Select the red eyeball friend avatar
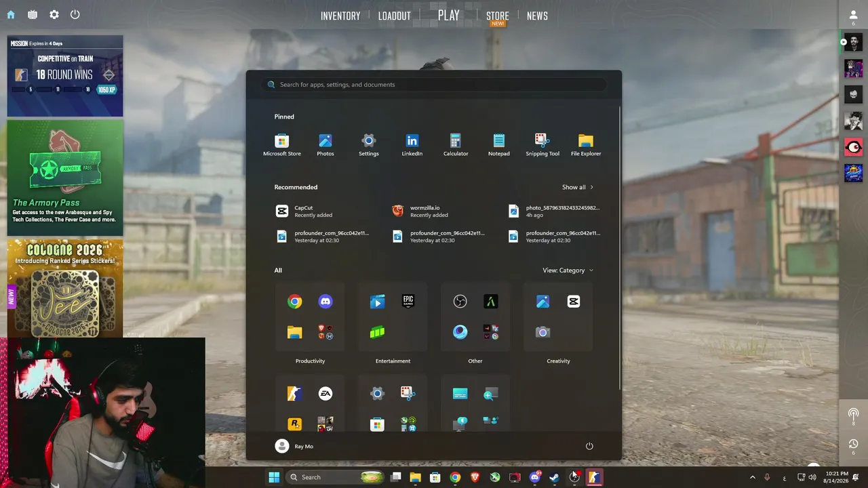This screenshot has height=488, width=868. tap(853, 146)
